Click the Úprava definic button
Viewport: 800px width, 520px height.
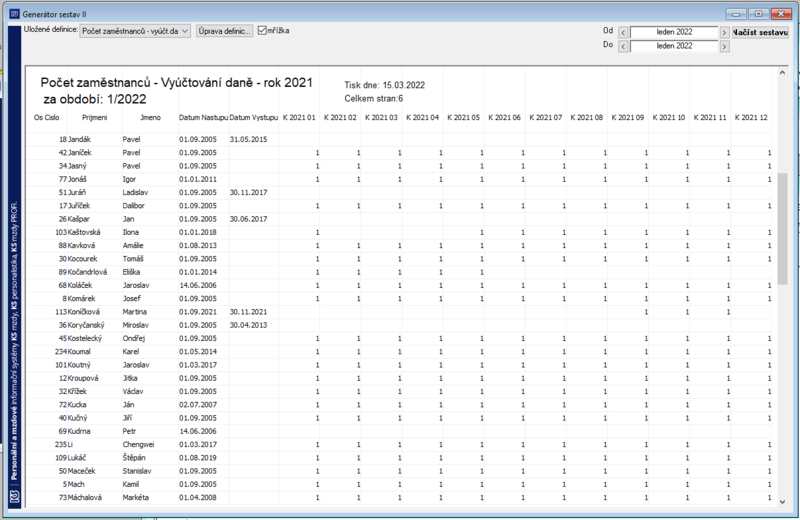tap(224, 31)
